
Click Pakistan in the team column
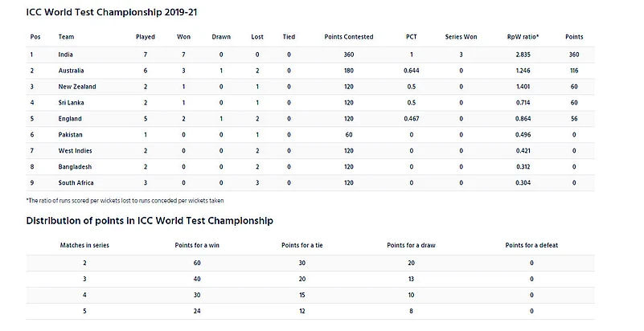(71, 134)
